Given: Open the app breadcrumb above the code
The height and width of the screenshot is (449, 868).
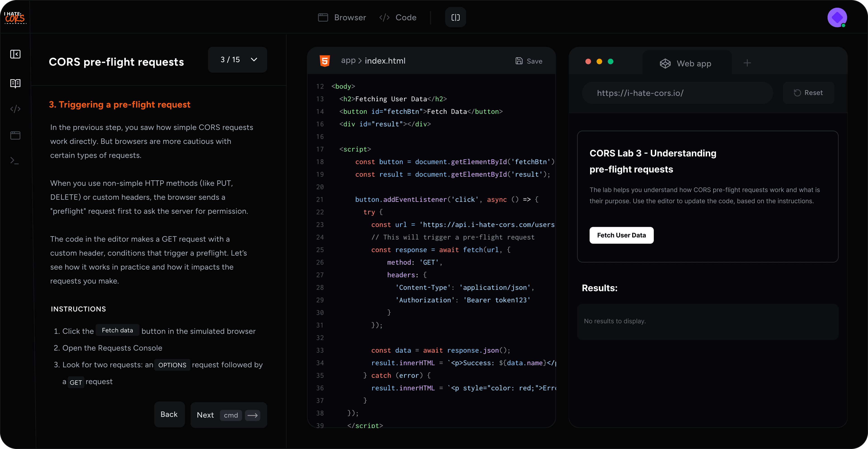Looking at the screenshot, I should 348,61.
